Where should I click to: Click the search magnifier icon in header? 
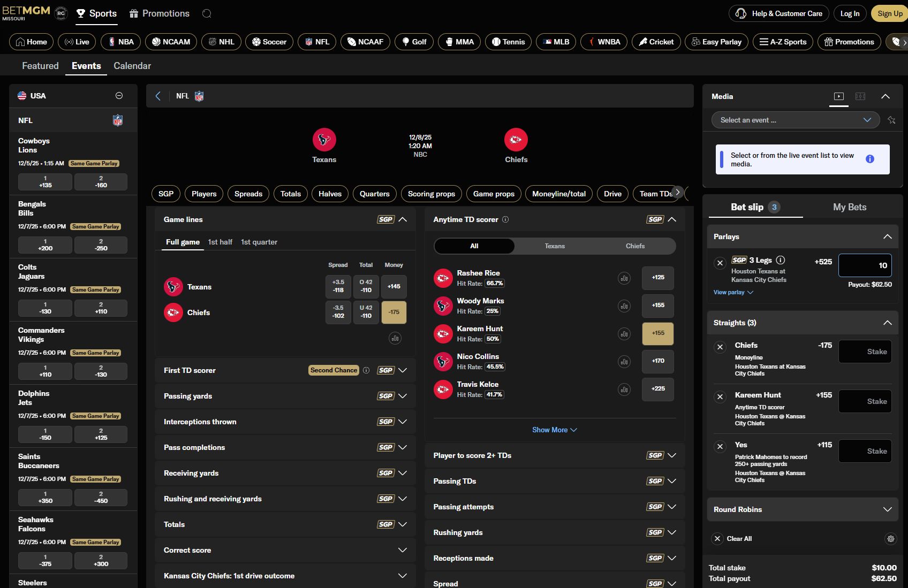point(207,14)
